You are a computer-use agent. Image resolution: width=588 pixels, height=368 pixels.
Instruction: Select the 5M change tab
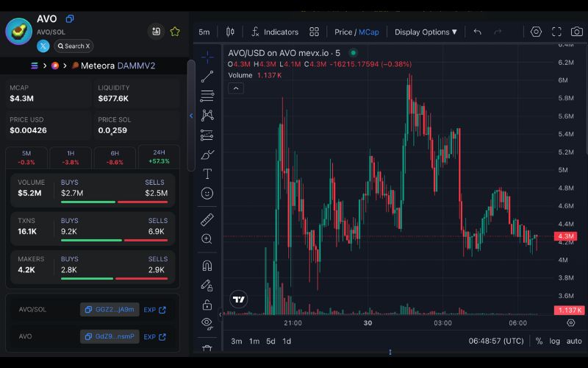tap(26, 158)
